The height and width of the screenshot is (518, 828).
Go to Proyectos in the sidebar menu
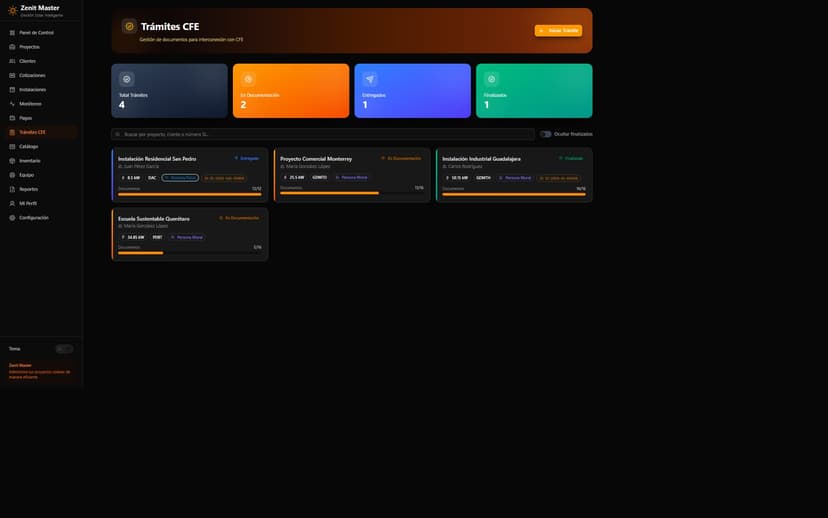(30, 47)
